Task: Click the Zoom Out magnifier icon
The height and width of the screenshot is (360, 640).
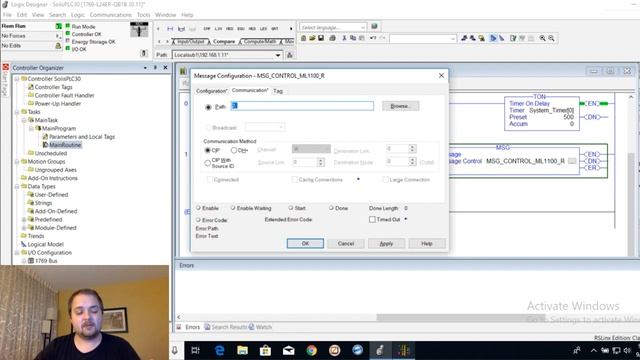Action: pyautogui.click(x=551, y=38)
